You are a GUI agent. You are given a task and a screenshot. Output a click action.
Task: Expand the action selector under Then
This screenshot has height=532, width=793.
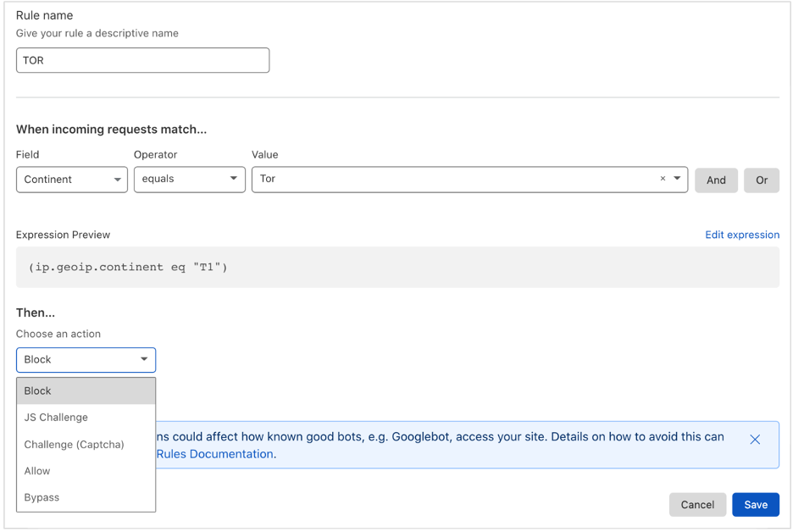(86, 359)
